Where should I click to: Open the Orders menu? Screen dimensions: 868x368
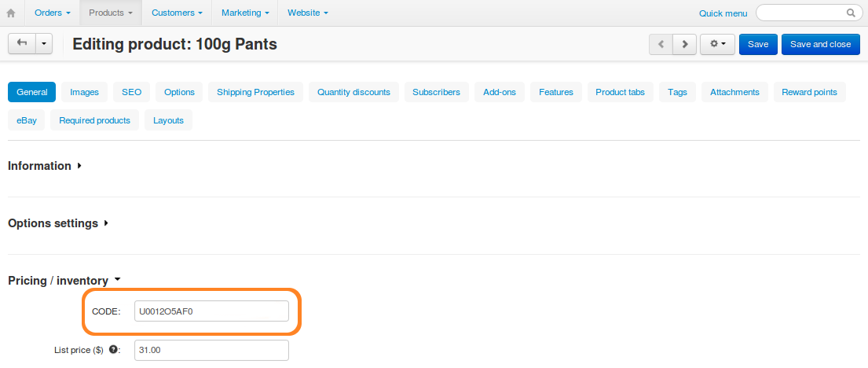(53, 13)
